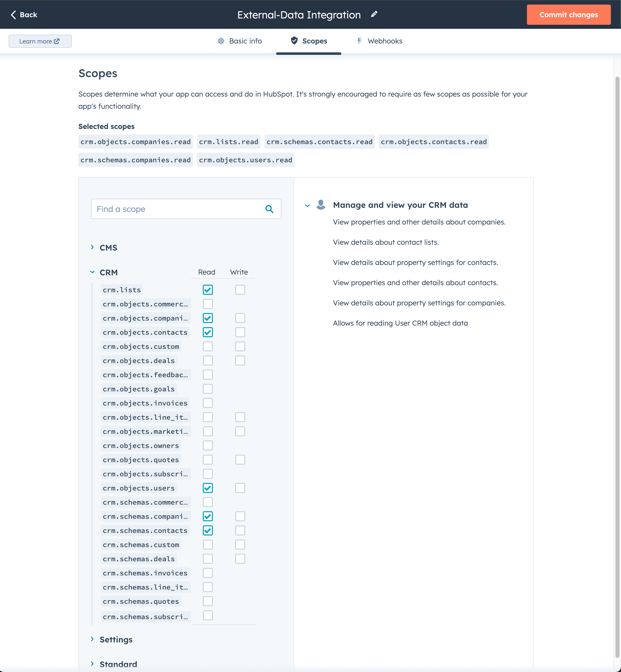
Task: Click the external-link icon in Learn more
Action: click(x=57, y=41)
